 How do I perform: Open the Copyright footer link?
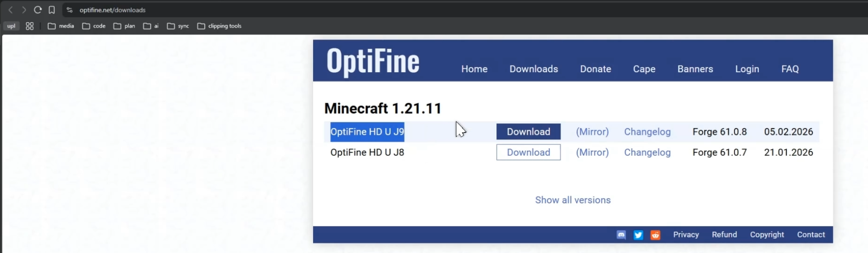click(x=767, y=235)
